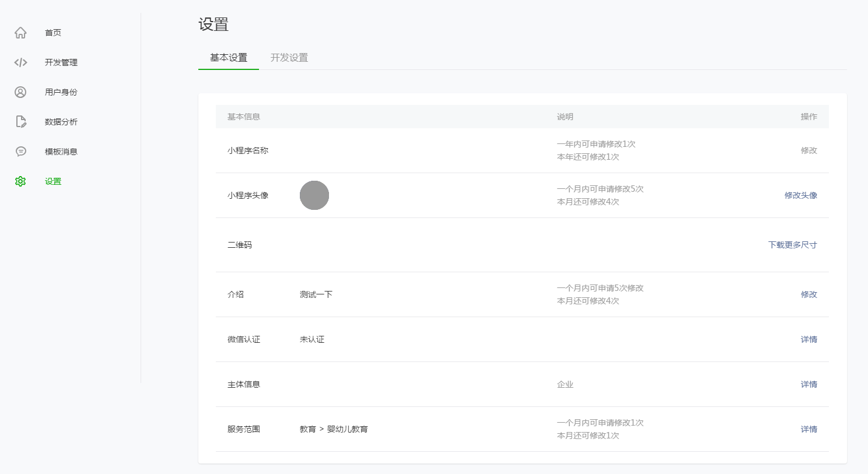Click the mini program avatar thumbnail

pyautogui.click(x=314, y=195)
